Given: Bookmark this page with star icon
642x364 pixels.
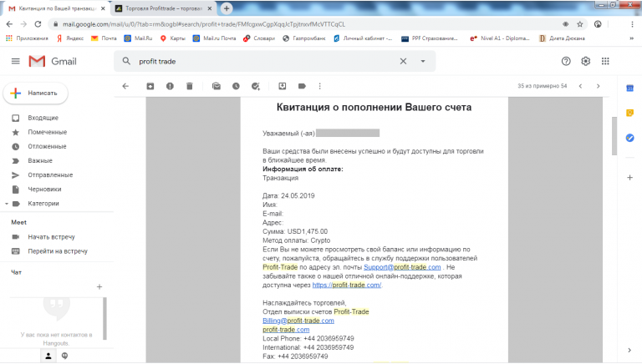Looking at the screenshot, I should pos(580,24).
